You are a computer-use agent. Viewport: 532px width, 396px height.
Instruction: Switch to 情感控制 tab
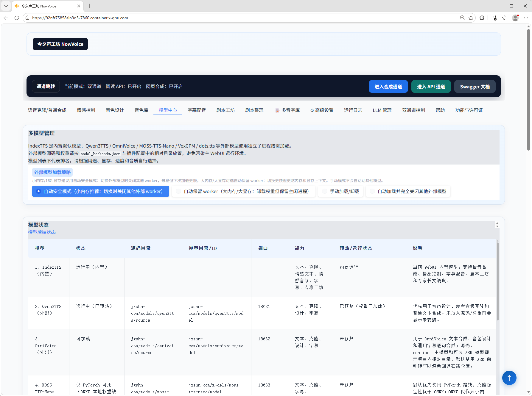pyautogui.click(x=86, y=110)
